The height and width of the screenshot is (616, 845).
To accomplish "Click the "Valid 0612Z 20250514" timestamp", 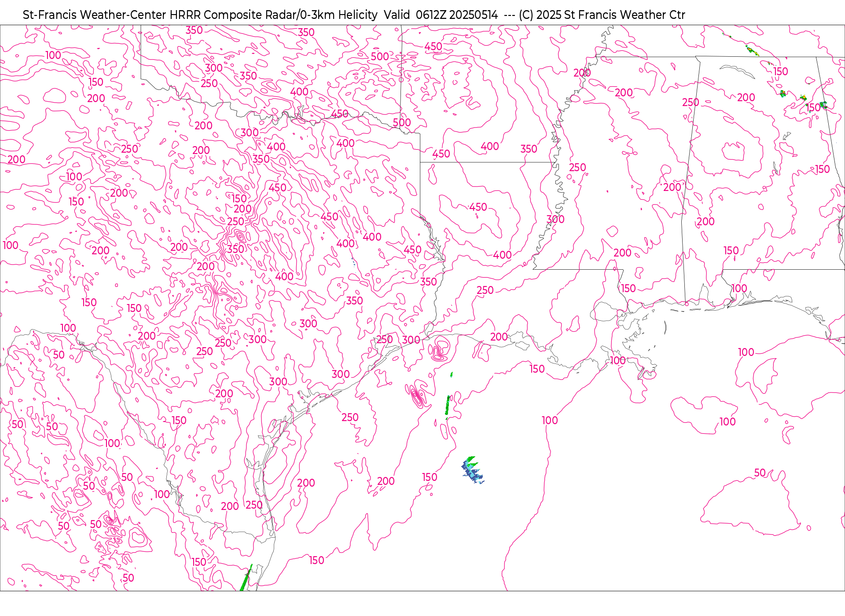I will tap(441, 15).
